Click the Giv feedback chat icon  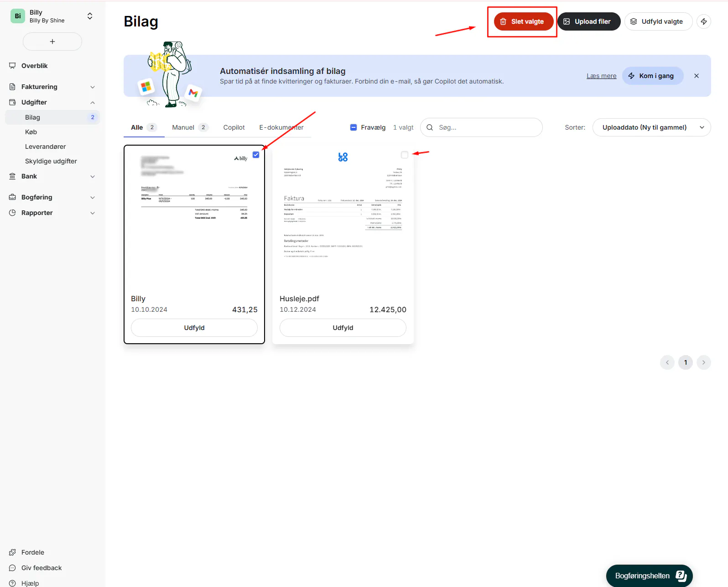[12, 568]
